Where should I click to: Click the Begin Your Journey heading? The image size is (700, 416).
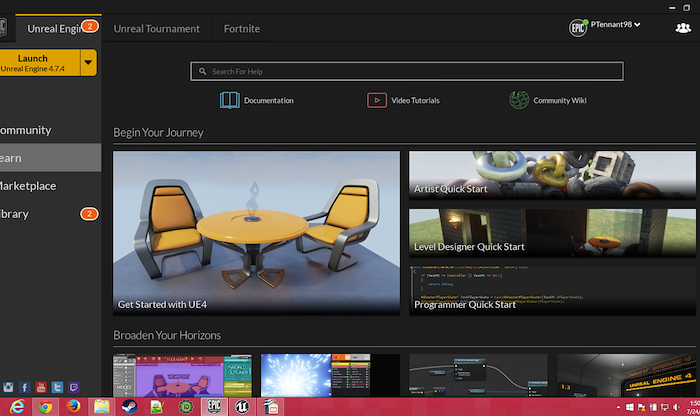[158, 133]
